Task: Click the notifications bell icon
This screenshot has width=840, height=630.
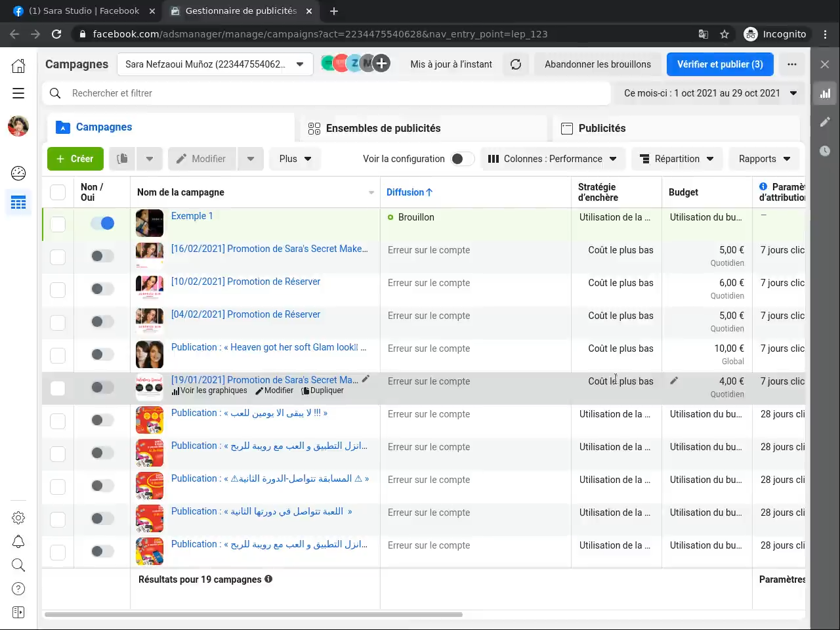Action: click(18, 541)
